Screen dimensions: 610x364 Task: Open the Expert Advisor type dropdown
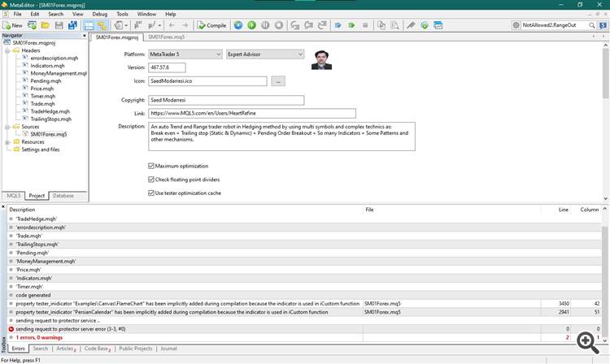(x=265, y=54)
